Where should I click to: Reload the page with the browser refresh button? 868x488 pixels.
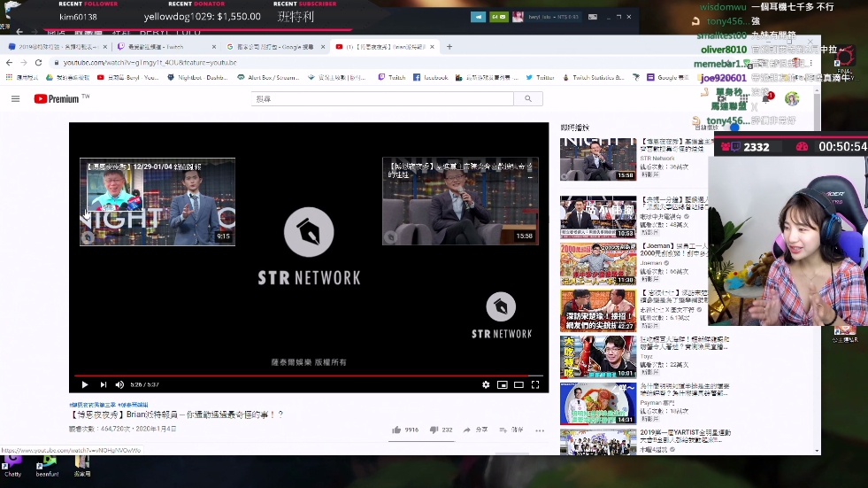(x=38, y=62)
